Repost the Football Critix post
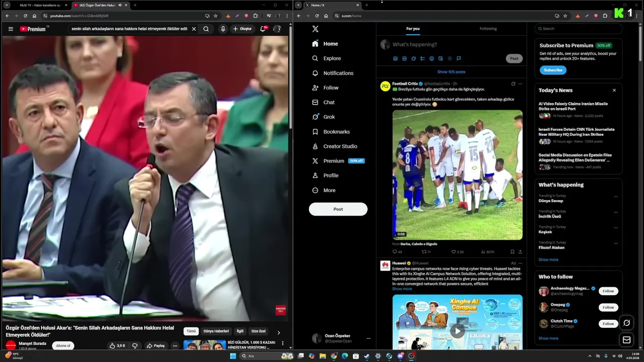 pyautogui.click(x=426, y=252)
